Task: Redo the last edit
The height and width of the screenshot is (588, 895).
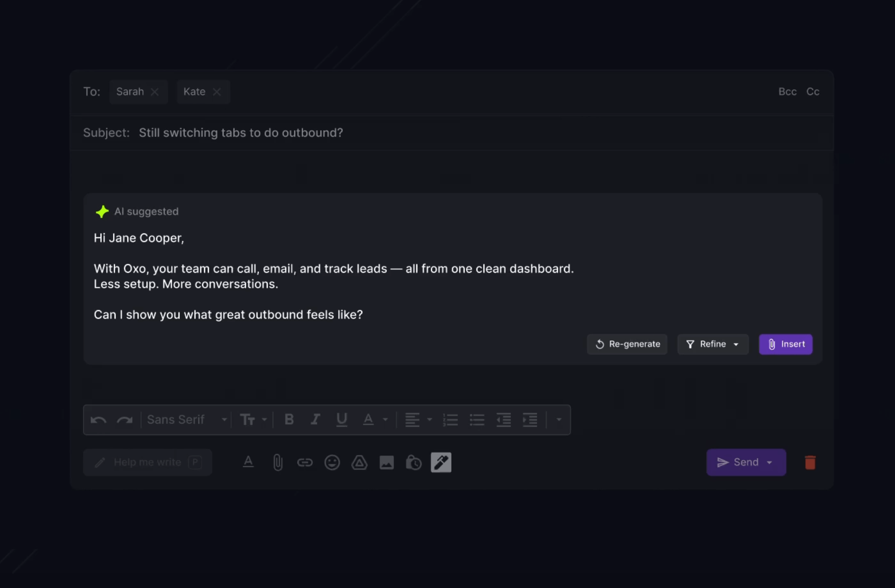Action: pyautogui.click(x=125, y=420)
